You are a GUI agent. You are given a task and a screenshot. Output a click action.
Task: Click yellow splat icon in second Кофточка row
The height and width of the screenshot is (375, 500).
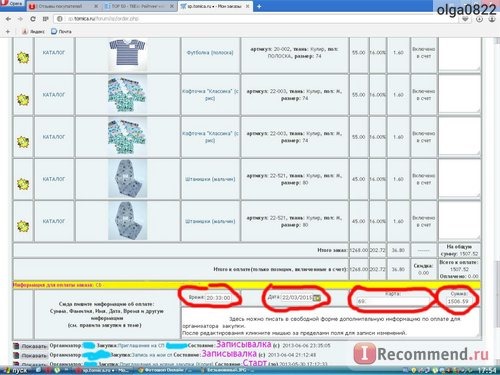tap(23, 142)
